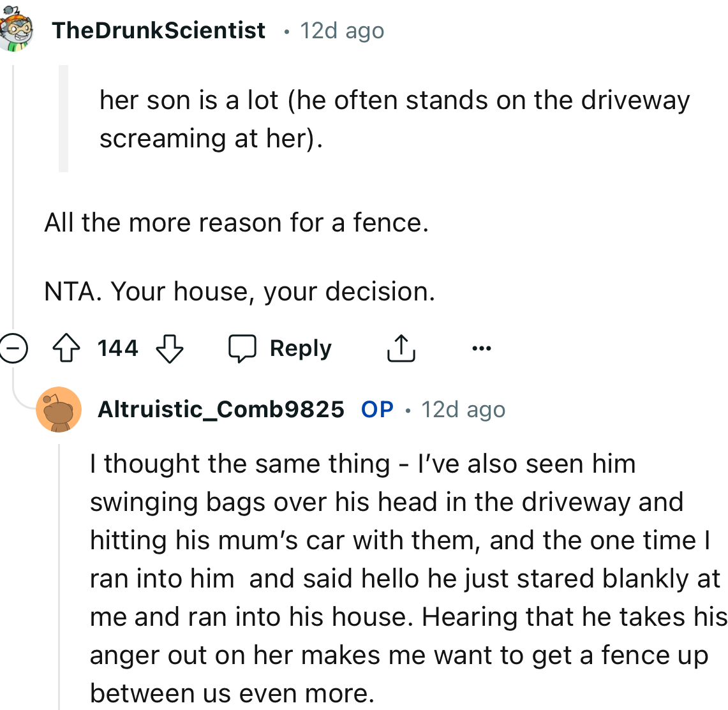Image resolution: width=728 pixels, height=710 pixels.
Task: Open the three-dot more options menu
Action: (x=481, y=348)
